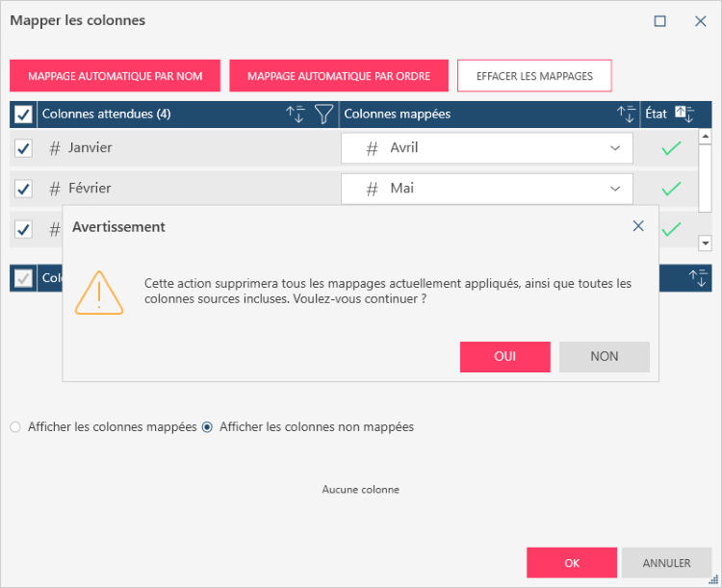This screenshot has width=722, height=588.
Task: Maximize the Mapper les colonnes window
Action: 660,21
